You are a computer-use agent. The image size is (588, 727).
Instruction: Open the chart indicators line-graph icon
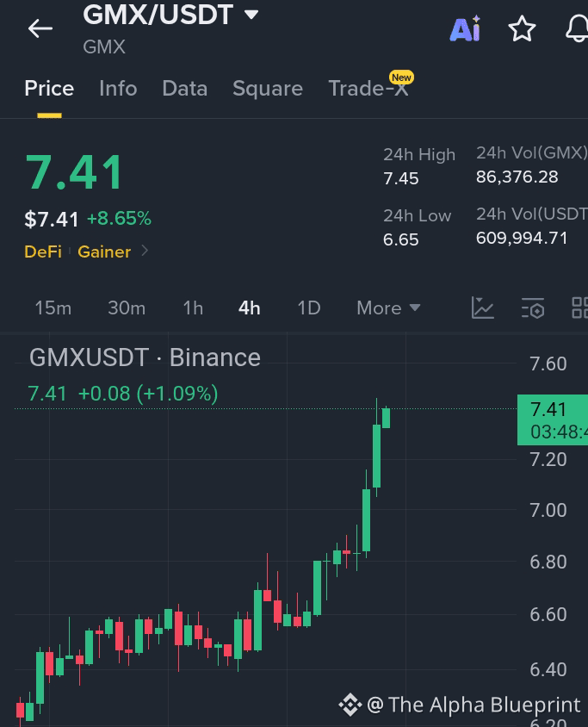point(483,308)
